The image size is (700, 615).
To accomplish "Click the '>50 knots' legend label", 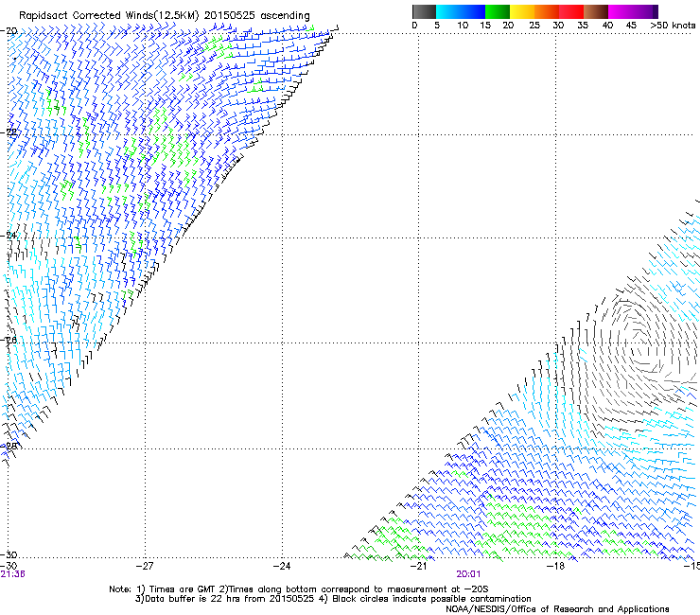I will [x=673, y=25].
